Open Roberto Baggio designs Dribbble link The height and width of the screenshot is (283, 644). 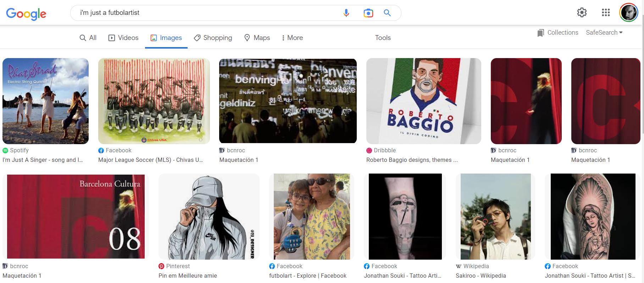[412, 160]
